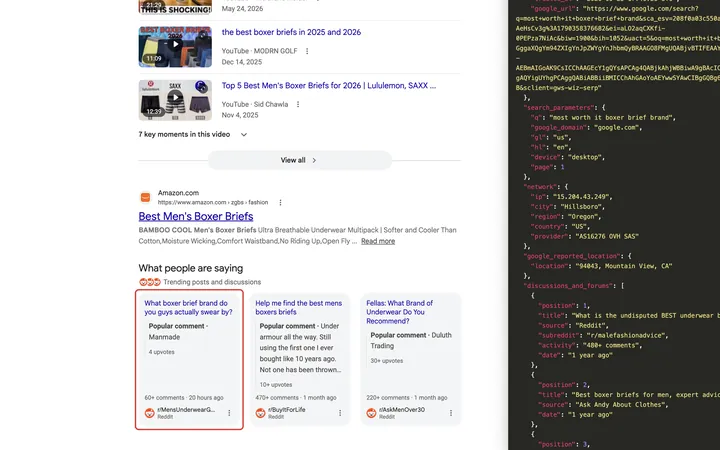720x450 pixels.
Task: Click the Amazon URL breadcrumb 'zgbs › fashion'
Action: pyautogui.click(x=251, y=202)
